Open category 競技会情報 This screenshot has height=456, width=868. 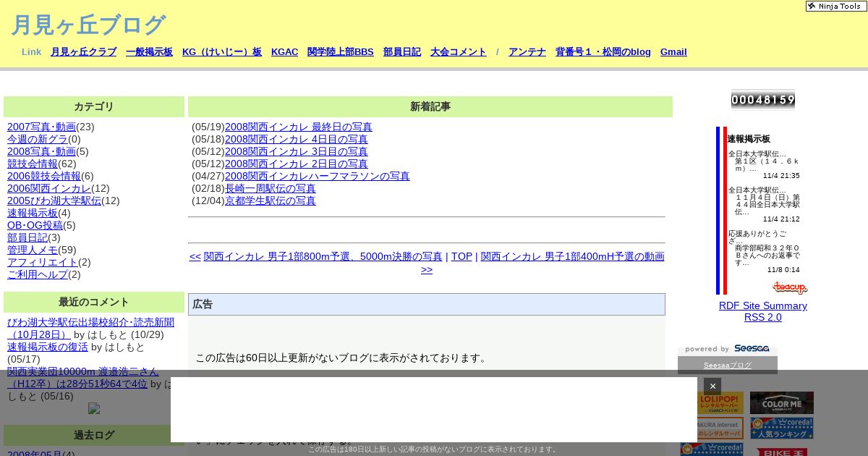[33, 164]
